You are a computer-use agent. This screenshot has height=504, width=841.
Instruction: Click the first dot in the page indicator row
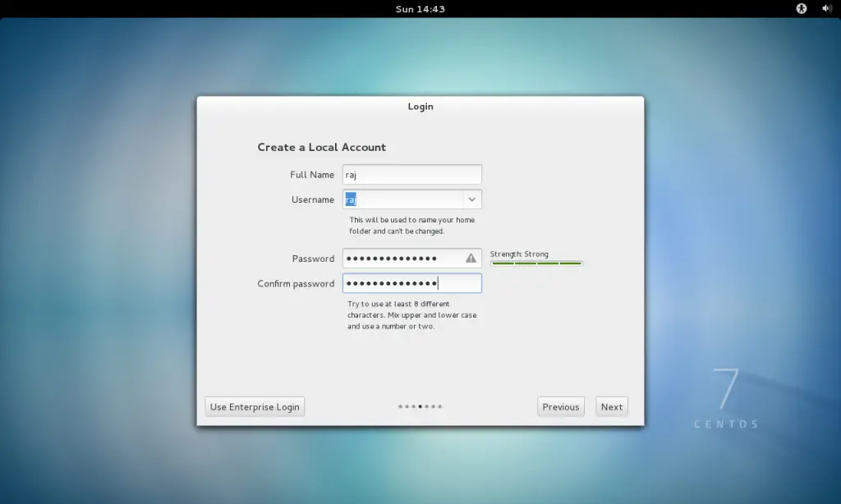pyautogui.click(x=400, y=406)
